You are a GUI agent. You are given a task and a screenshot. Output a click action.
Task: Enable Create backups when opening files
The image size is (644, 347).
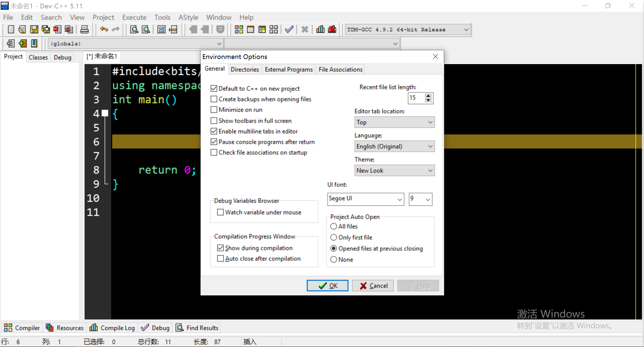214,99
